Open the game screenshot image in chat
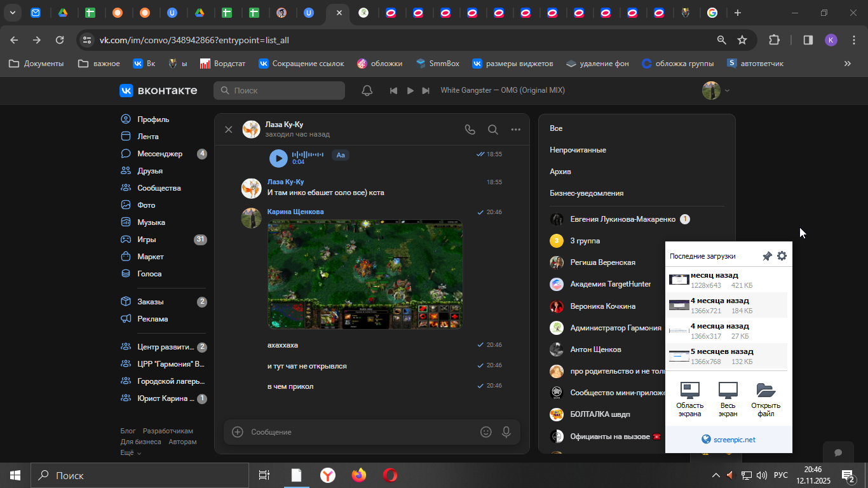The width and height of the screenshot is (868, 488). click(365, 274)
